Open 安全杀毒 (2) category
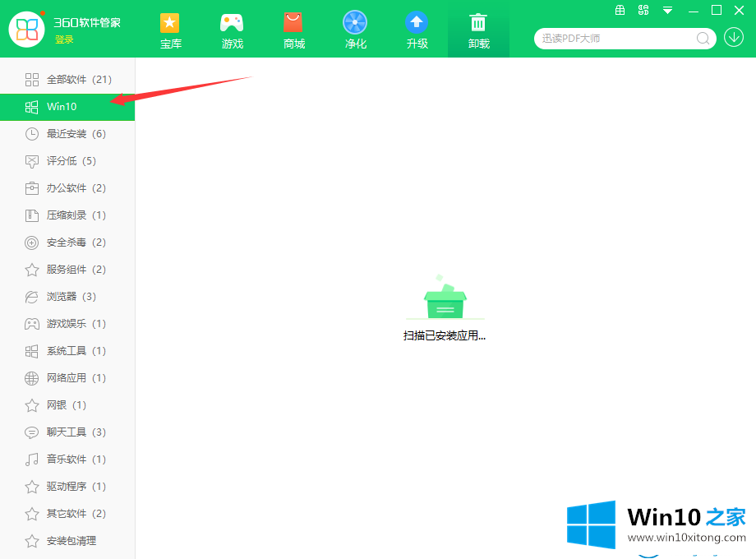The height and width of the screenshot is (559, 756). 67,243
